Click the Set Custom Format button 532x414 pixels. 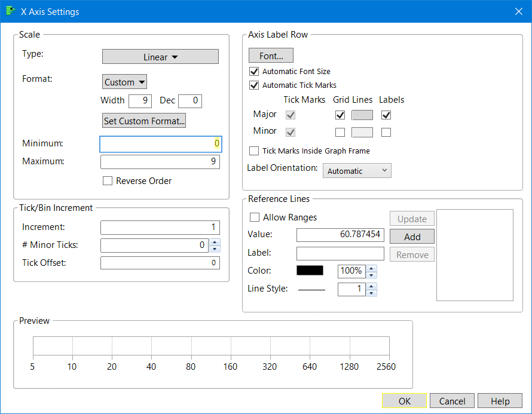tap(143, 121)
